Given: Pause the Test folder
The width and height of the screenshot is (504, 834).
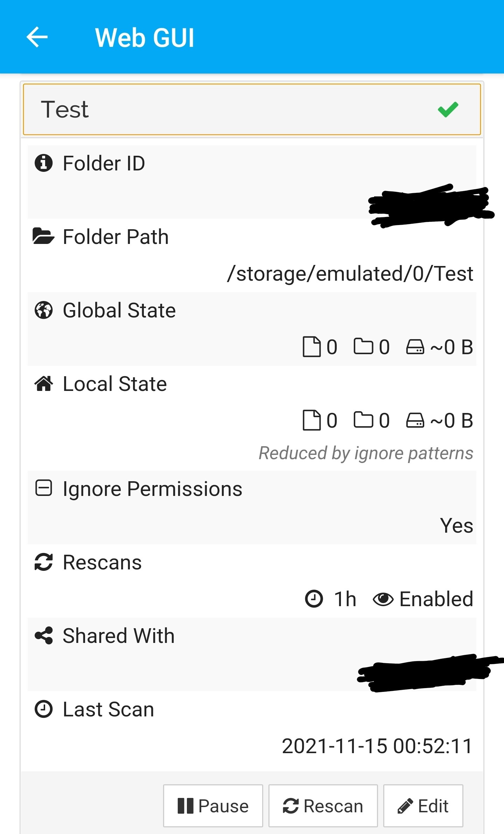Looking at the screenshot, I should (213, 806).
